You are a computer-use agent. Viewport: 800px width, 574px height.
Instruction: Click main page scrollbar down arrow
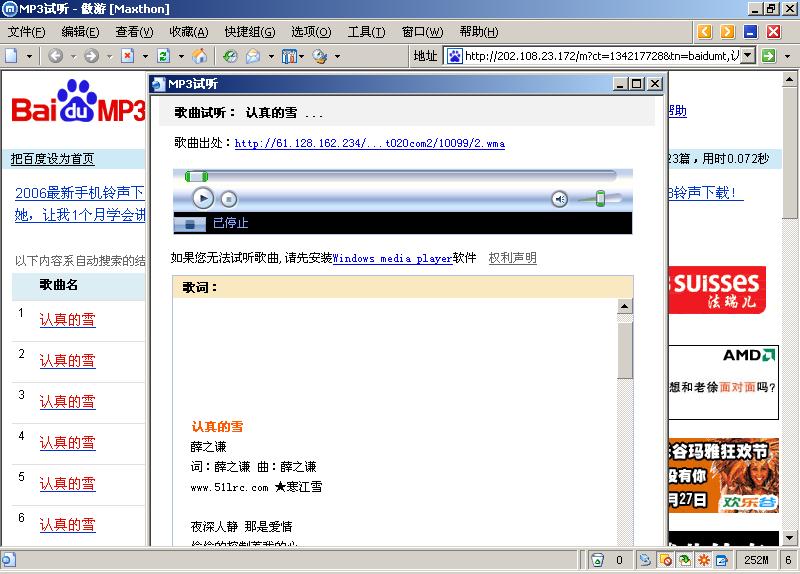tap(790, 538)
